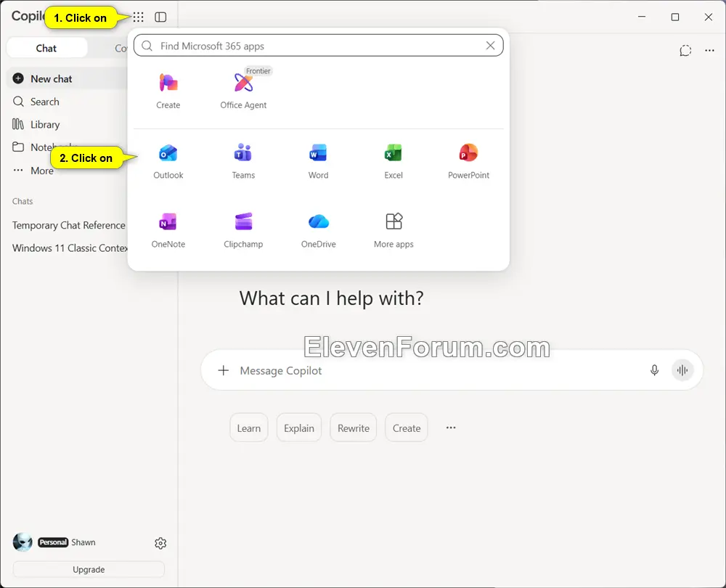The height and width of the screenshot is (588, 726).
Task: Launch Outlook from the apps list
Action: pos(168,162)
